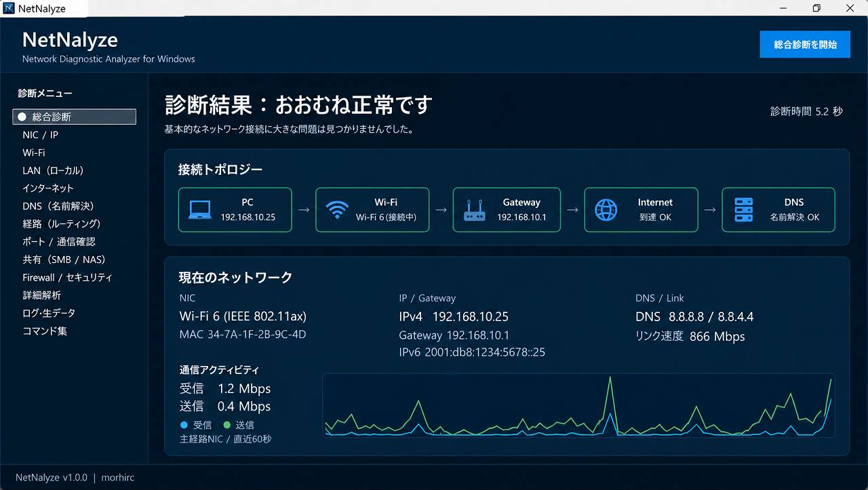The width and height of the screenshot is (868, 490).
Task: Open 経路（ルーティング） menu item
Action: pos(62,223)
